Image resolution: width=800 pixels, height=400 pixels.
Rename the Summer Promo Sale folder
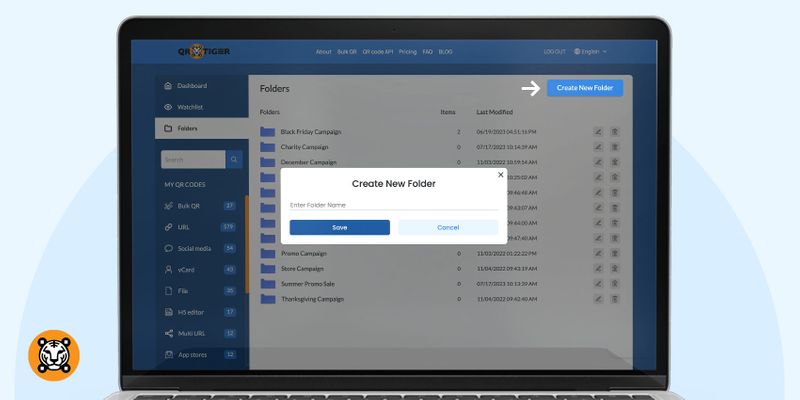(598, 284)
